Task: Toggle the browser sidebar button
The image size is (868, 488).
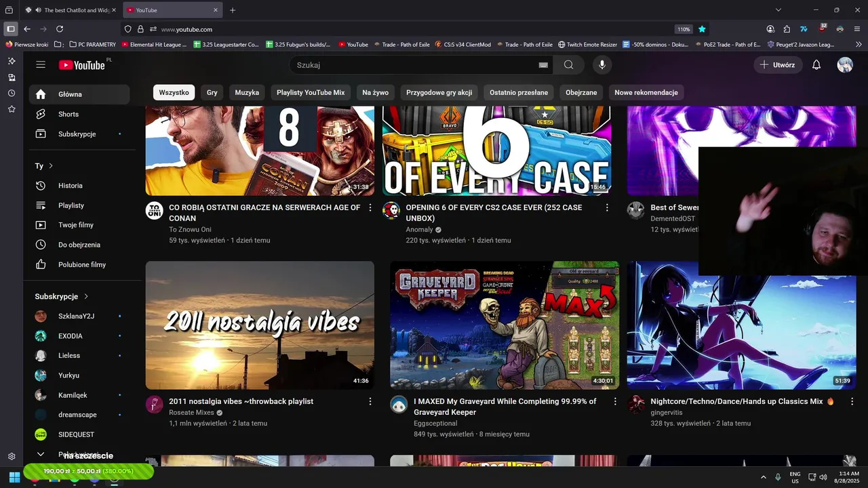Action: click(x=10, y=29)
